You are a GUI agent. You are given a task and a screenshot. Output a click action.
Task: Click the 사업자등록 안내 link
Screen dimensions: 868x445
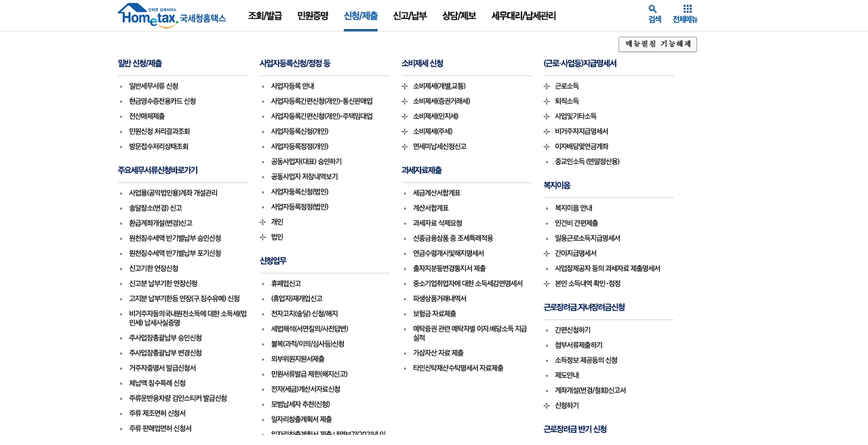pos(292,85)
